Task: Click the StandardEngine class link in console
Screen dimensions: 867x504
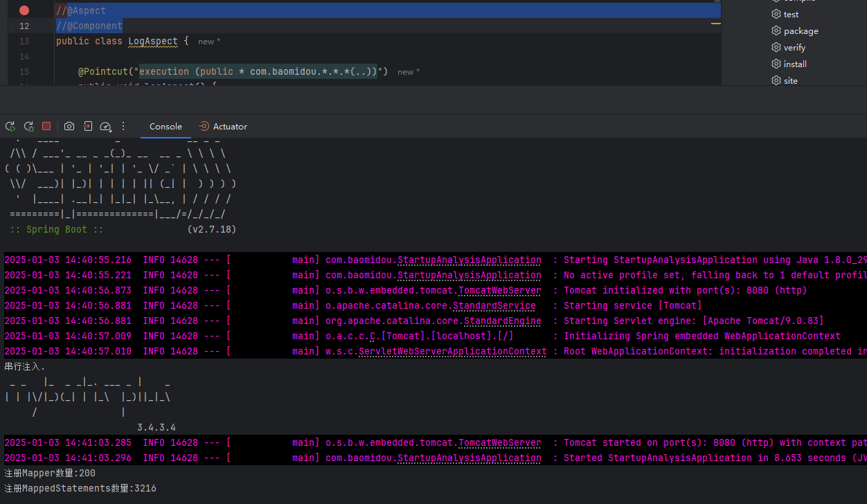Action: coord(502,321)
